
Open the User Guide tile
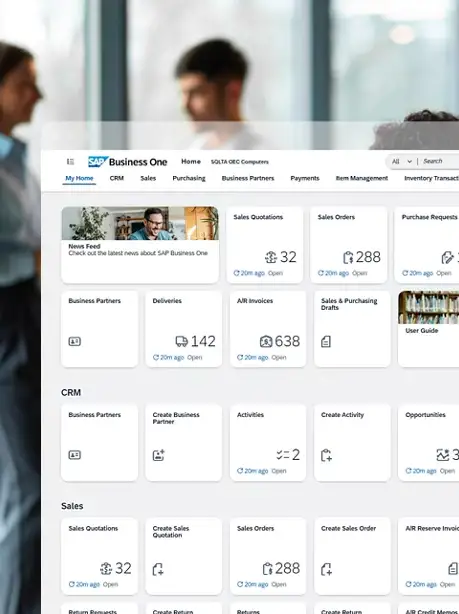point(428,329)
